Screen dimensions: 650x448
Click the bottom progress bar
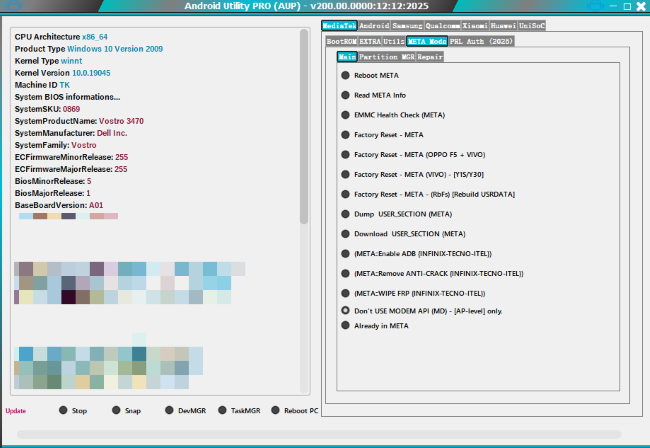pos(319,434)
